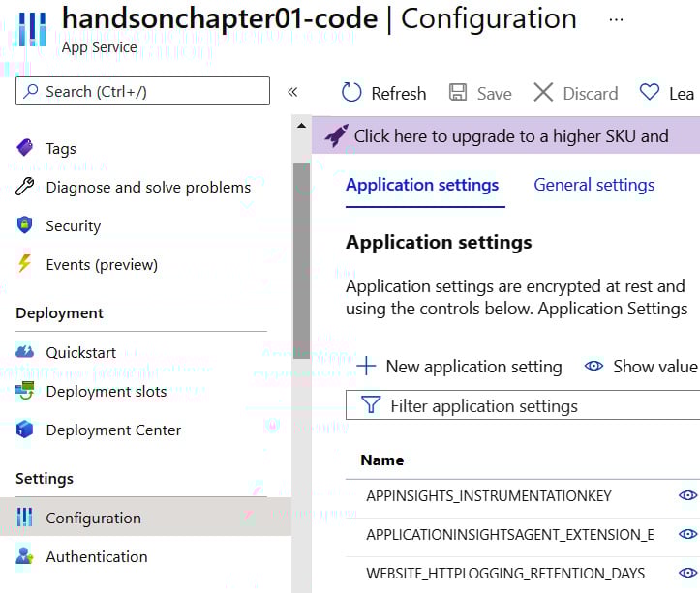The width and height of the screenshot is (700, 593).
Task: Open Authentication menu item
Action: (97, 557)
